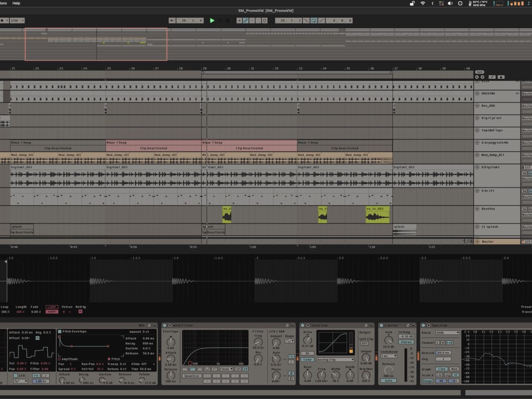Click the Quantize button in Auto Filter

point(191,376)
